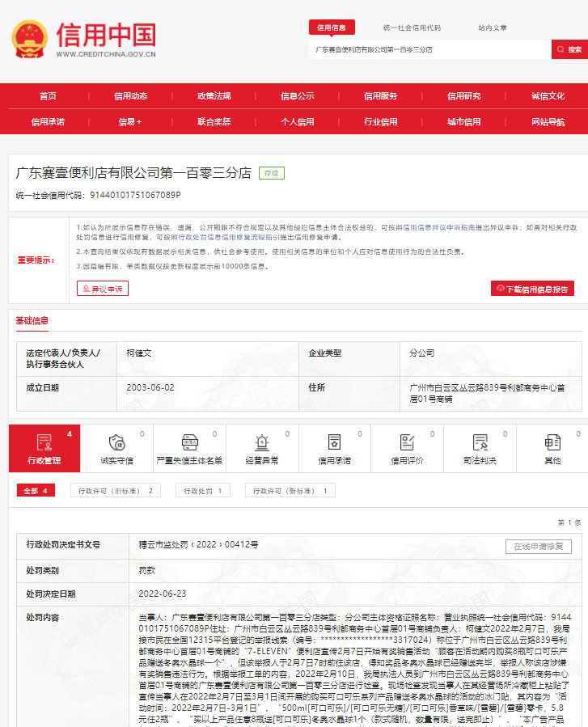Switch to 站内文章 search tab
Screen dimensions: 588x727
pos(492,27)
